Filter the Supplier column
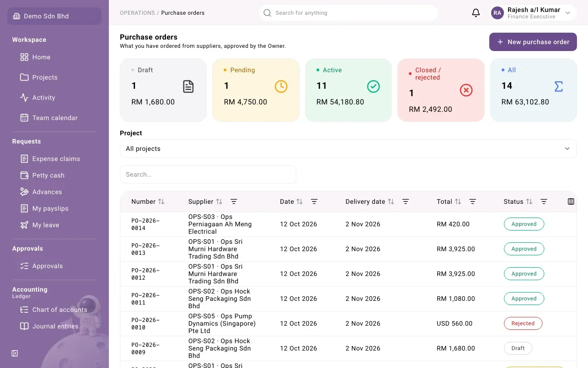Image resolution: width=588 pixels, height=368 pixels. pyautogui.click(x=234, y=201)
